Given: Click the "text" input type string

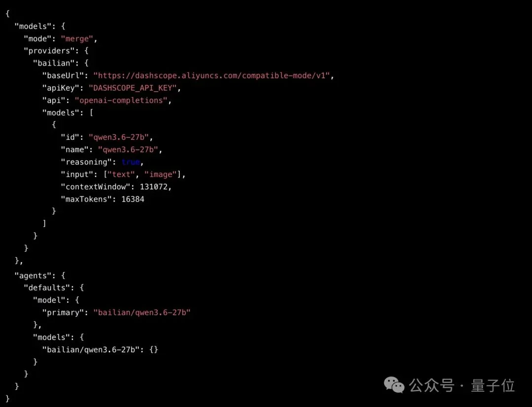Looking at the screenshot, I should tap(121, 174).
